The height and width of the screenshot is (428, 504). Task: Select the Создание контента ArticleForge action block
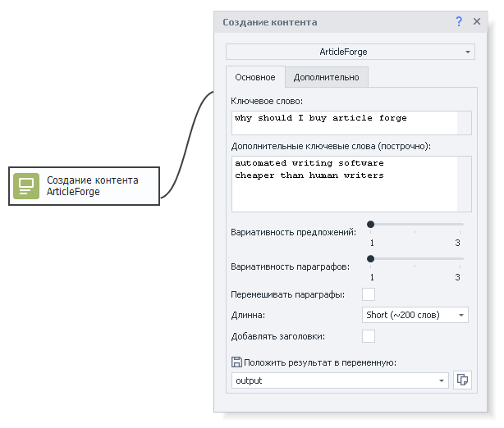(84, 186)
